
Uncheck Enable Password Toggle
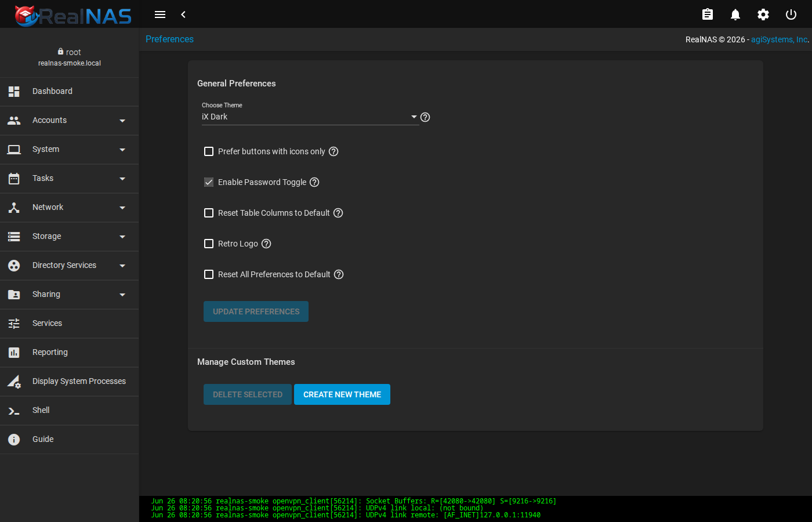point(209,182)
